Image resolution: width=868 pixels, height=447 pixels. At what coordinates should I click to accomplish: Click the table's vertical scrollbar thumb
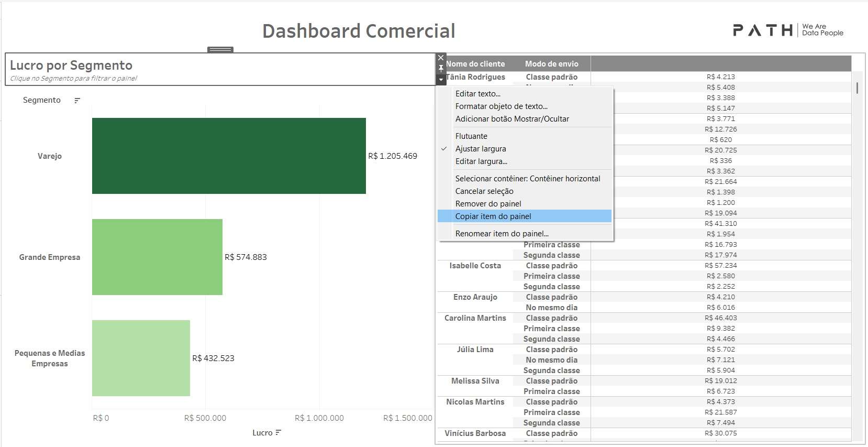pos(857,88)
